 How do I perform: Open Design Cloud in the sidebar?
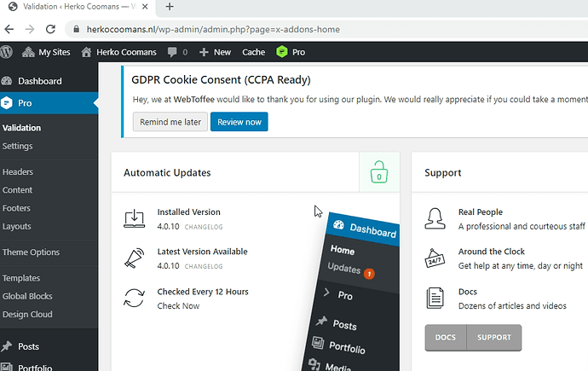coord(27,315)
